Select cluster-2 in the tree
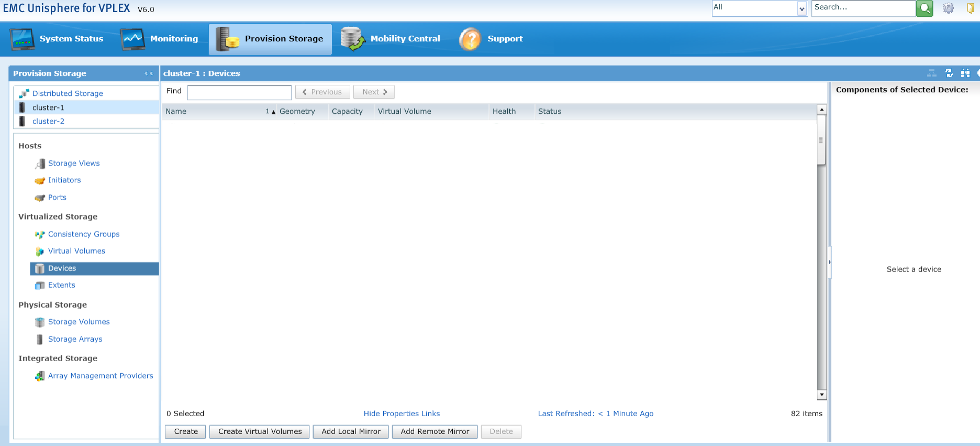Viewport: 980px width, 446px height. (x=48, y=121)
